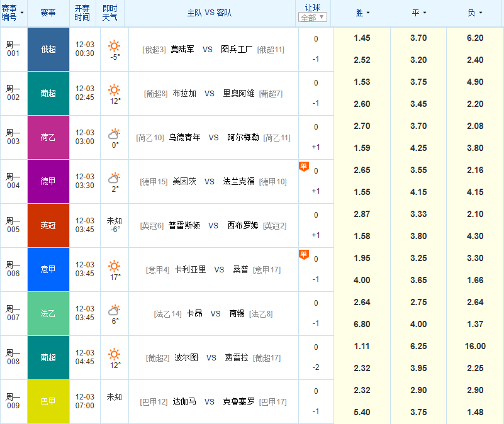Pick handicap lose odds 1.48 for match 009
The image size is (504, 424).
coord(475,413)
